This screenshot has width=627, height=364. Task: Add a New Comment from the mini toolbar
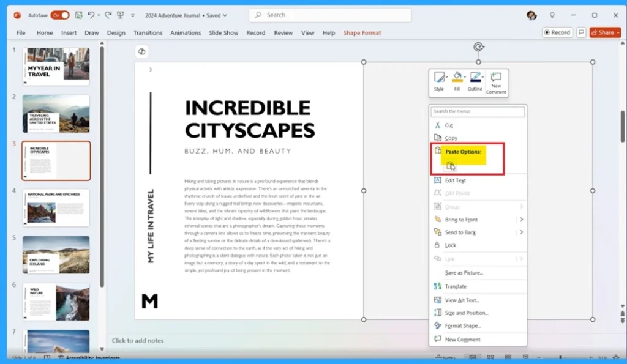pyautogui.click(x=496, y=83)
